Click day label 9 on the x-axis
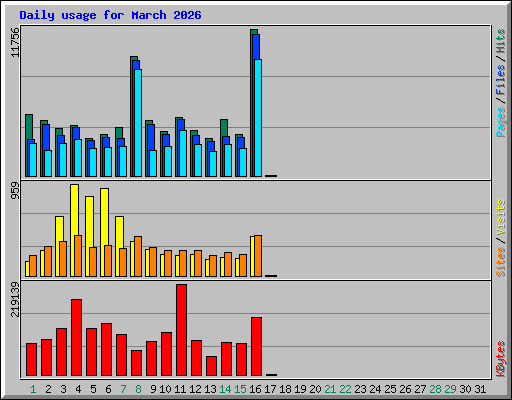This screenshot has width=512, height=400. click(153, 389)
